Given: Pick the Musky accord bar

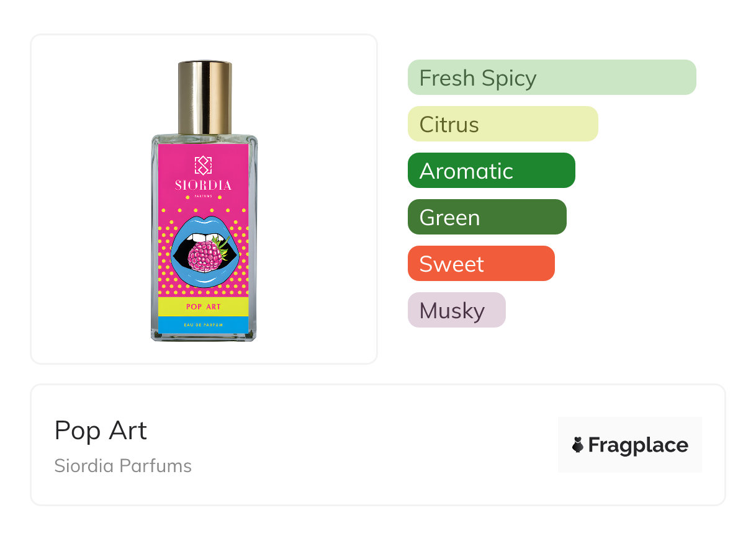Looking at the screenshot, I should tap(456, 310).
